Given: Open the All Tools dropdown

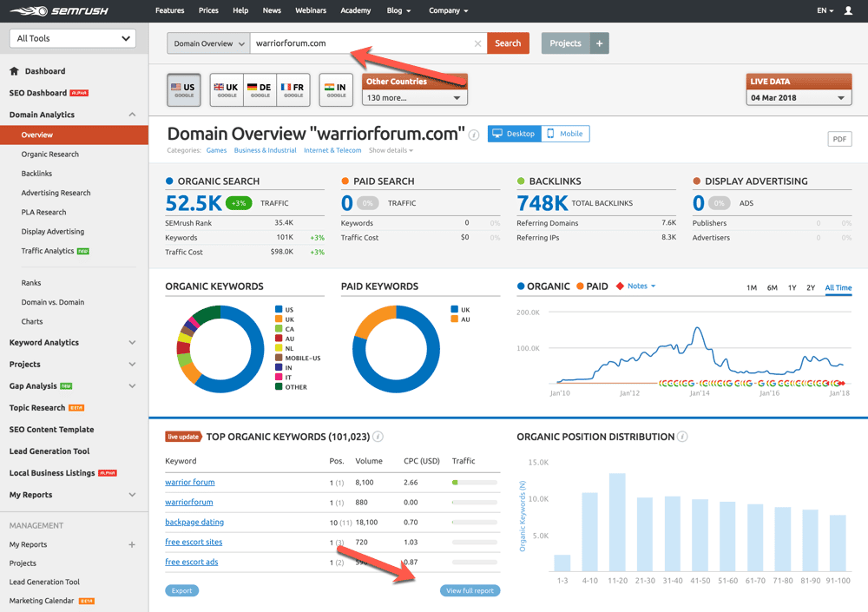Looking at the screenshot, I should coord(72,38).
